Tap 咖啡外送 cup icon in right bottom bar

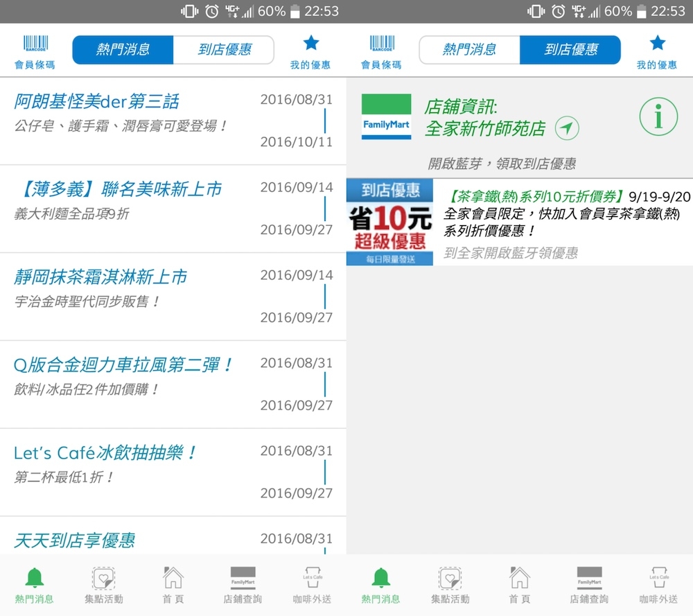[x=659, y=578]
